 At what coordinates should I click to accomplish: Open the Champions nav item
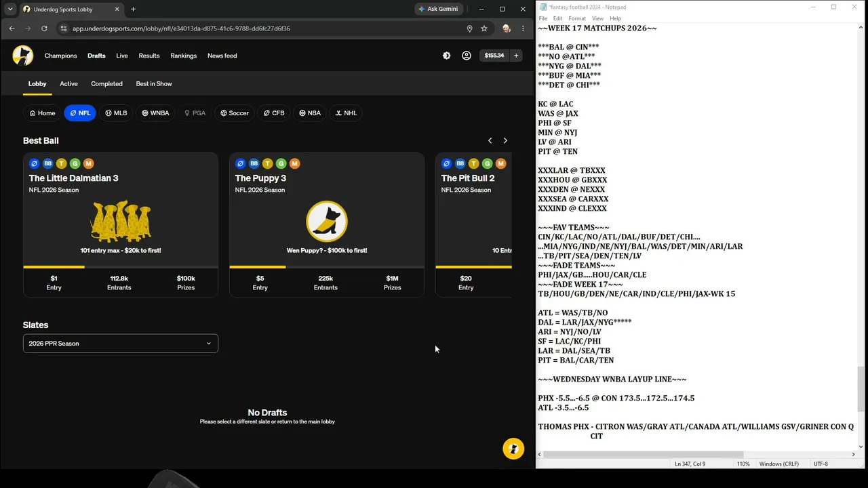(61, 56)
